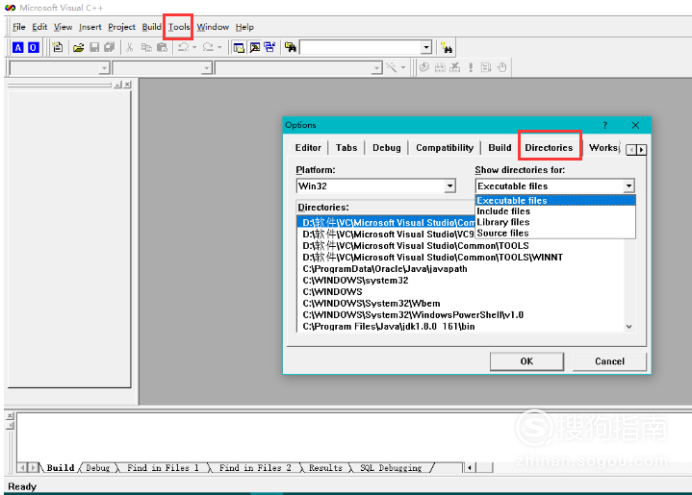Viewport: 692px width, 495px height.
Task: Open the WizardBar filter combo box
Action: pos(162,68)
